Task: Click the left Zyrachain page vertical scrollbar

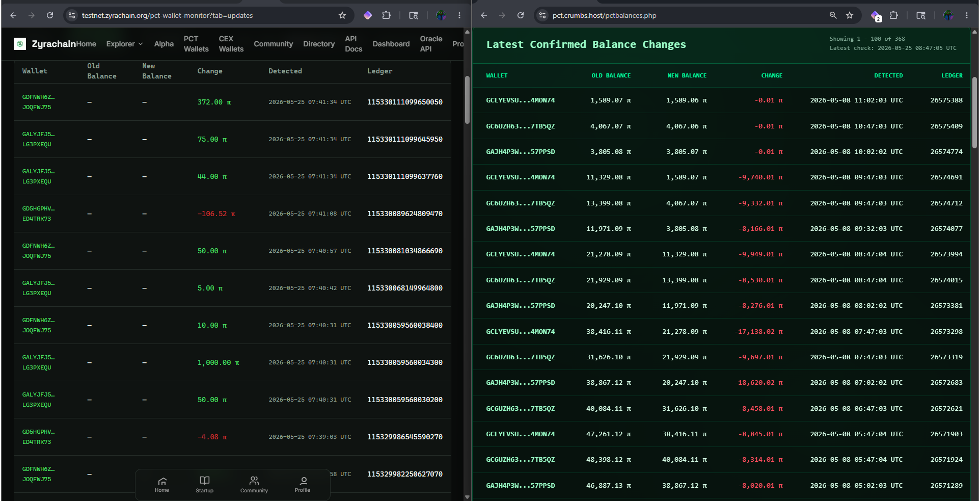Action: 467,100
